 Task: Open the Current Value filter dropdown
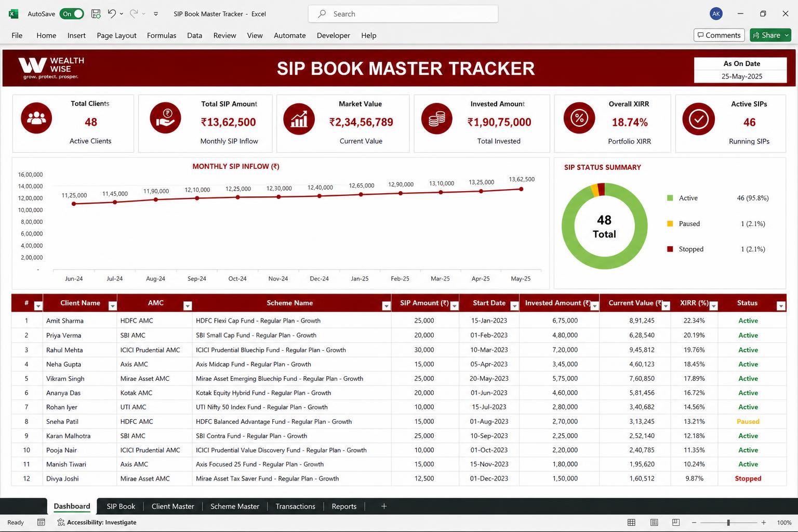(665, 306)
